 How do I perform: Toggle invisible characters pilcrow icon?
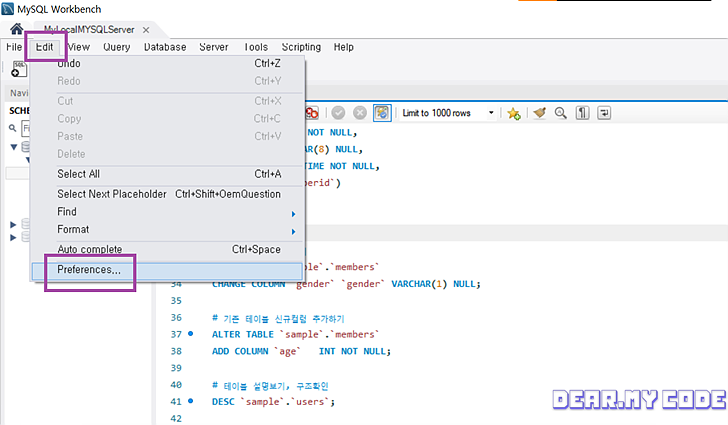point(582,113)
